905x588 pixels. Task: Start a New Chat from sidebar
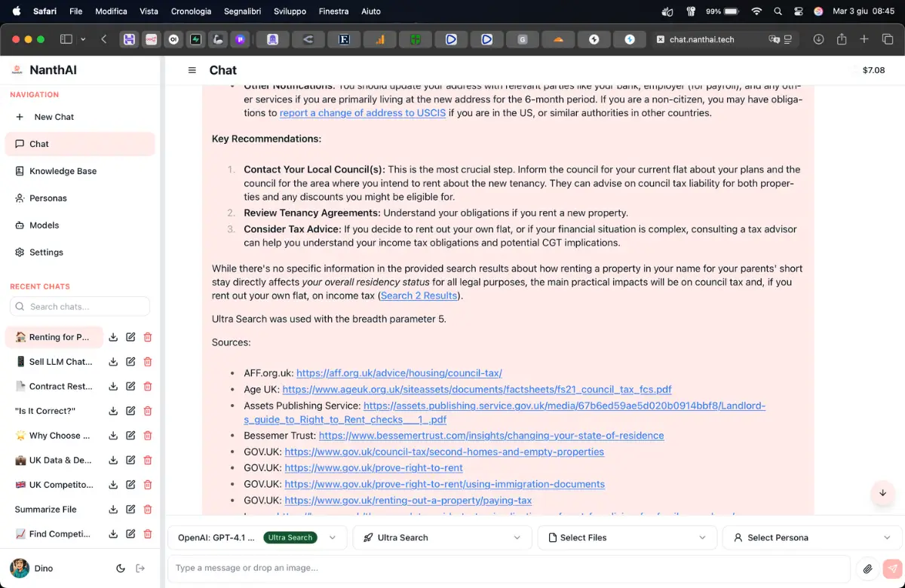click(x=54, y=117)
